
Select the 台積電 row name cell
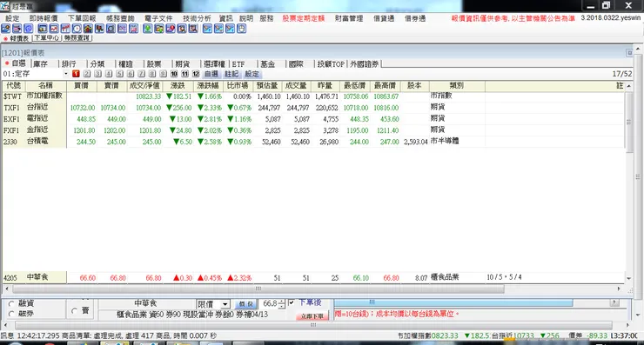[x=45, y=141]
